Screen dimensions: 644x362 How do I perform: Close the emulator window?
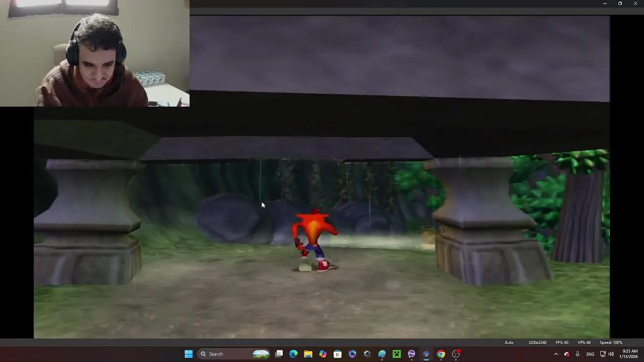click(635, 4)
